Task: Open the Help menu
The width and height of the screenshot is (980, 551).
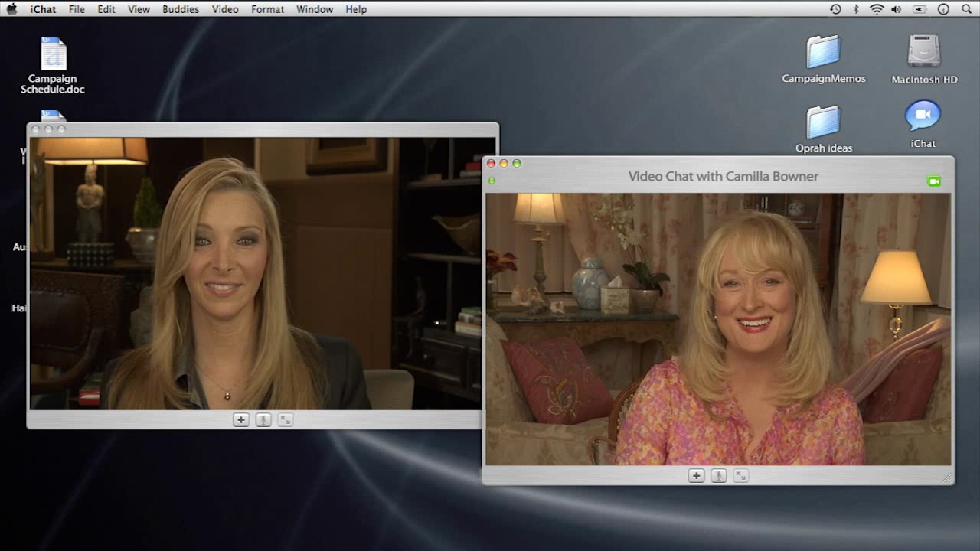Action: click(356, 9)
